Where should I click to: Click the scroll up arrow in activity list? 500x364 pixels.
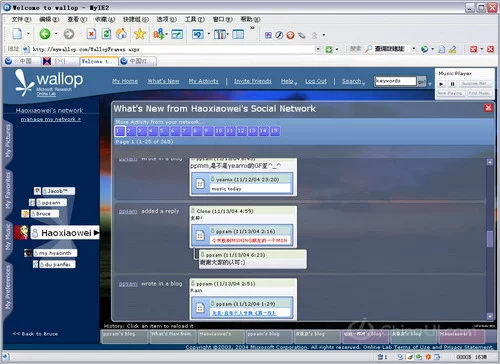point(490,162)
